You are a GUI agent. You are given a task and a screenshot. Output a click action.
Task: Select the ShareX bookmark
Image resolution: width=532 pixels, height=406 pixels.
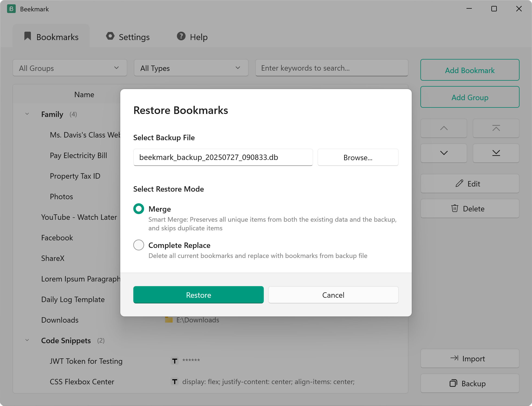53,258
